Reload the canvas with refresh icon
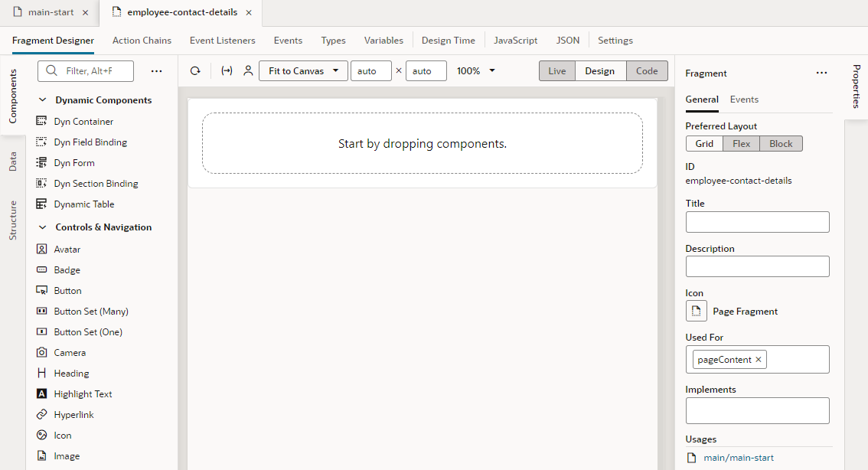Viewport: 868px width, 470px height. coord(195,71)
